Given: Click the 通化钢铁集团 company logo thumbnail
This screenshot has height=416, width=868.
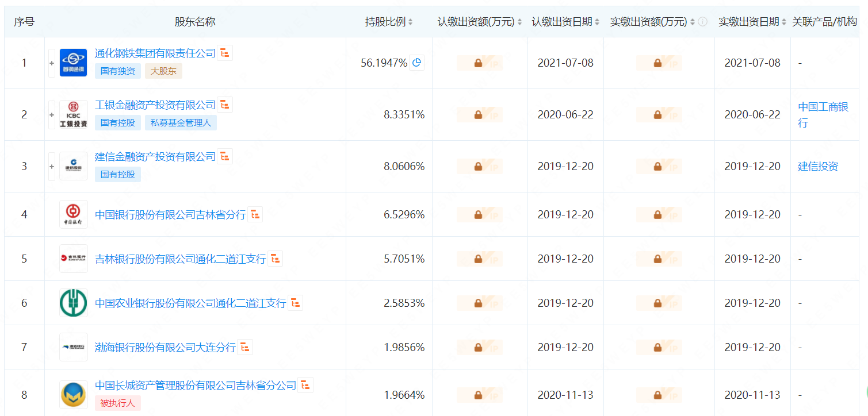Looking at the screenshot, I should coord(74,63).
